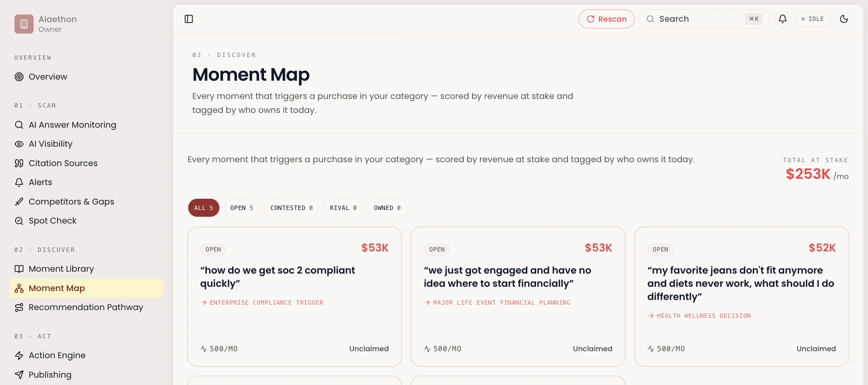Viewport: 868px width, 385px height.
Task: Click OPEN badge on jeans card
Action: [x=661, y=250]
